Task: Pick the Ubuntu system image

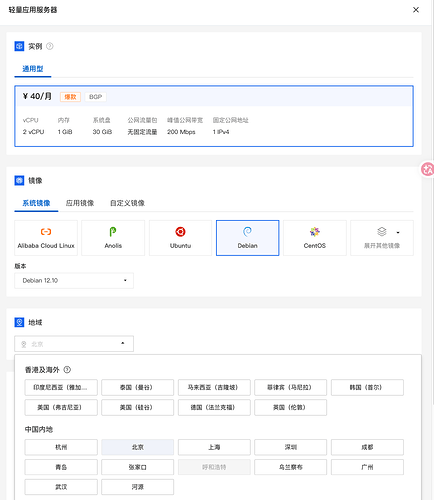Action: [x=180, y=238]
